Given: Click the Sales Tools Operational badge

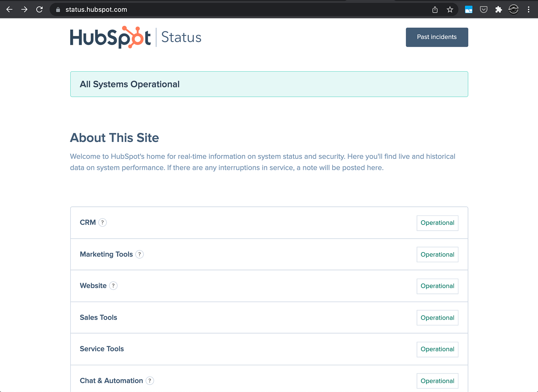Looking at the screenshot, I should (437, 318).
